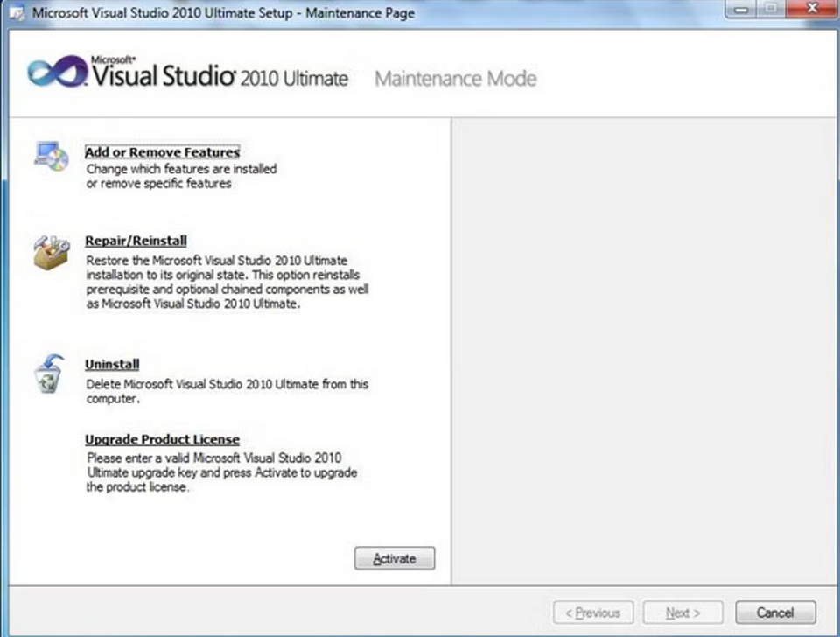
Task: Click the Maintenance Mode heading text
Action: [x=456, y=79]
